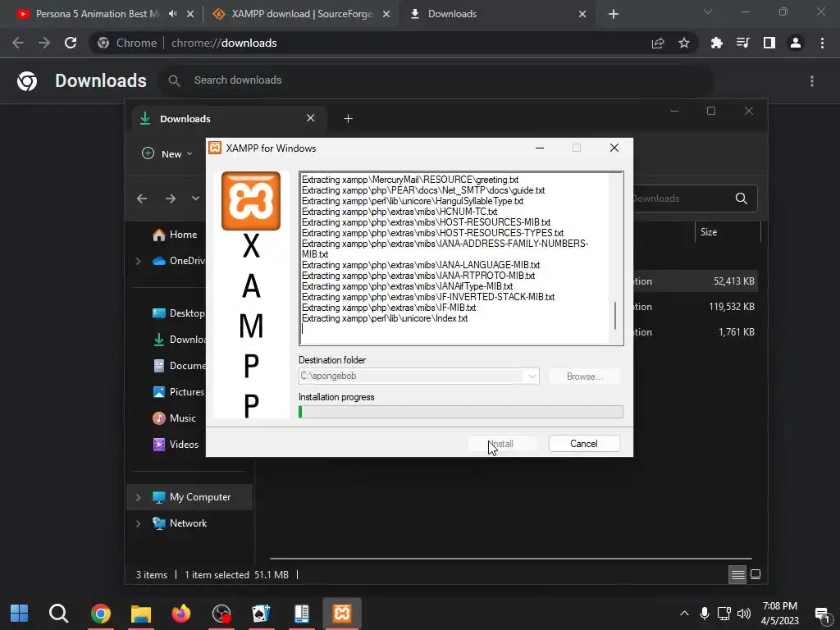The width and height of the screenshot is (840, 630).
Task: Click the Cancel button in XAMPP installer
Action: (584, 444)
